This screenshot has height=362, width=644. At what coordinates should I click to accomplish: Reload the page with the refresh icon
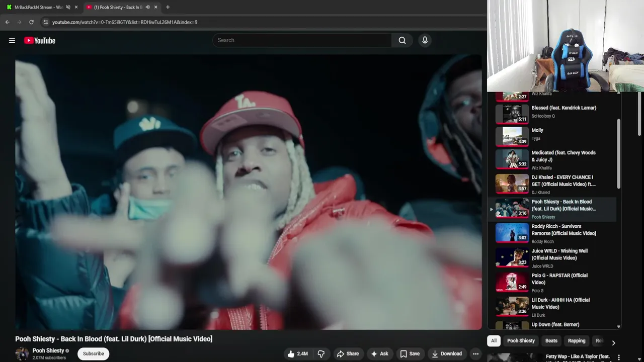click(x=31, y=22)
